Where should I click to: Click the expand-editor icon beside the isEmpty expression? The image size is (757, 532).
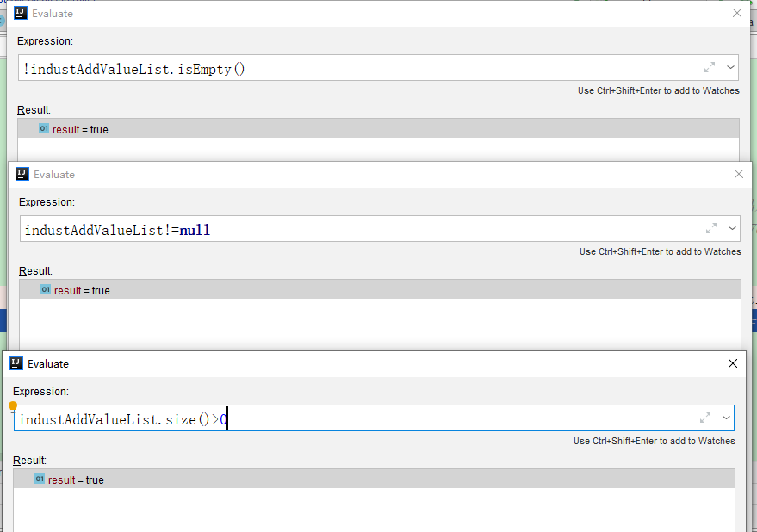point(710,67)
